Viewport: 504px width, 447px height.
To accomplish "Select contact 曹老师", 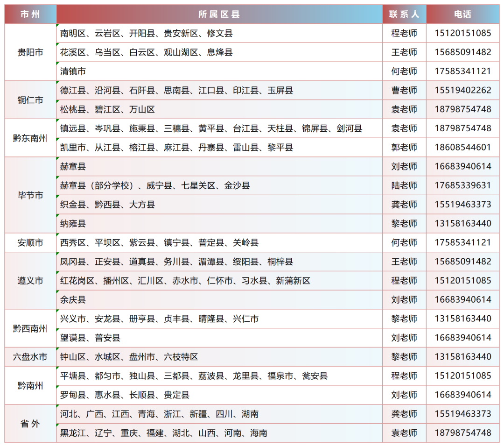I will [x=404, y=90].
